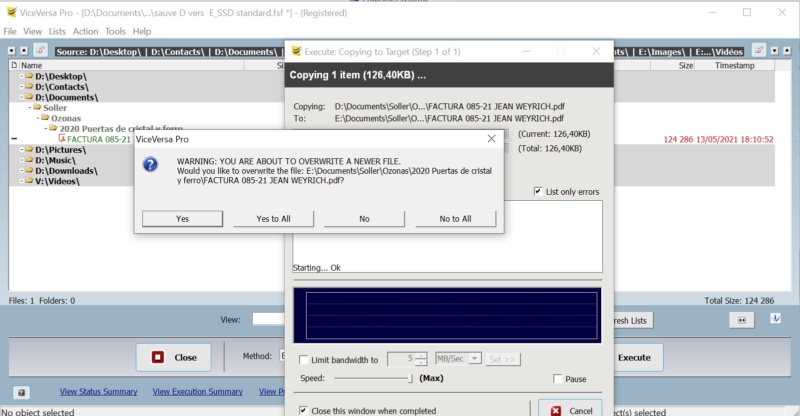800x416 pixels.
Task: Click Yes to overwrite the file
Action: [182, 218]
